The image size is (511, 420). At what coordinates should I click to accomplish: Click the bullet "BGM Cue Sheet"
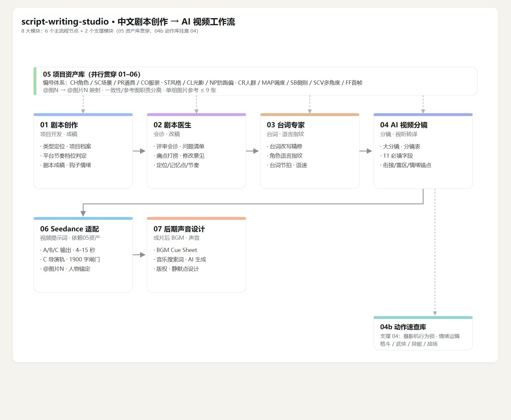175,250
